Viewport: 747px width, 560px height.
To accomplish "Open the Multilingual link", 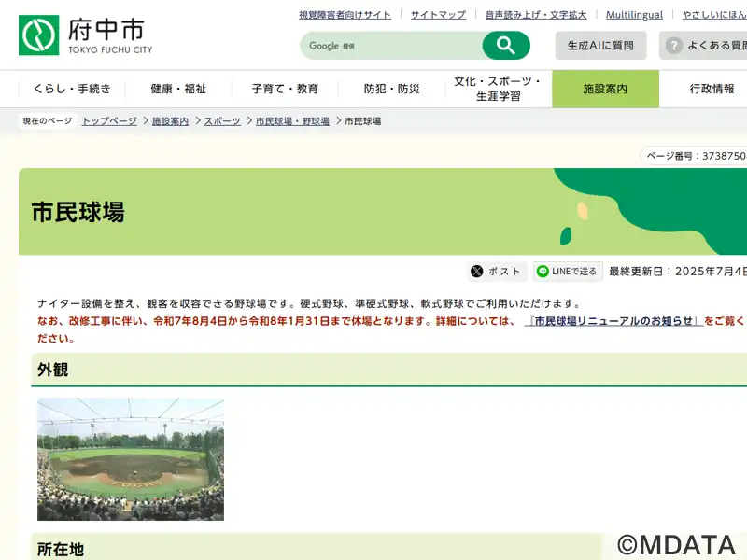I will coord(634,15).
